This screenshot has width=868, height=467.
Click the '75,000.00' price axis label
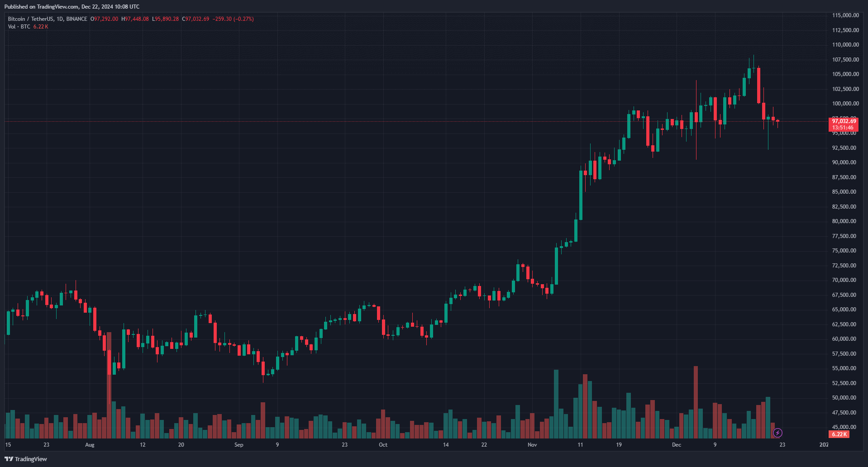click(844, 251)
